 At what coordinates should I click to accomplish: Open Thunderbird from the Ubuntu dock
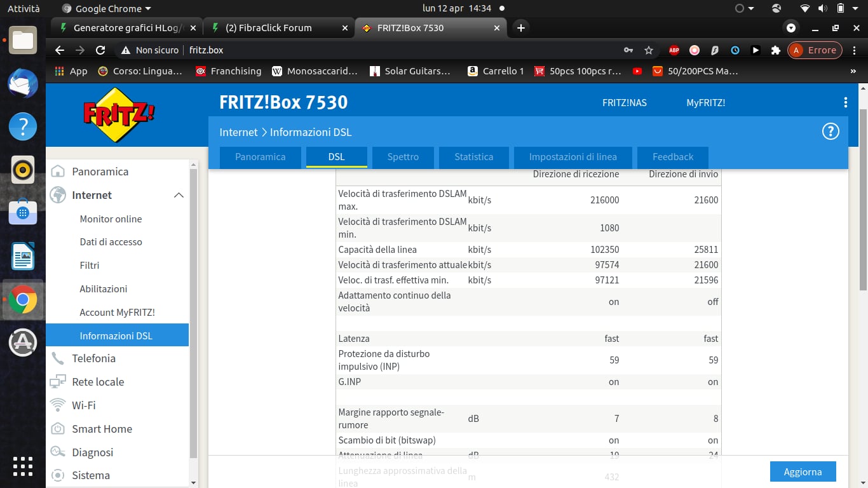[23, 84]
